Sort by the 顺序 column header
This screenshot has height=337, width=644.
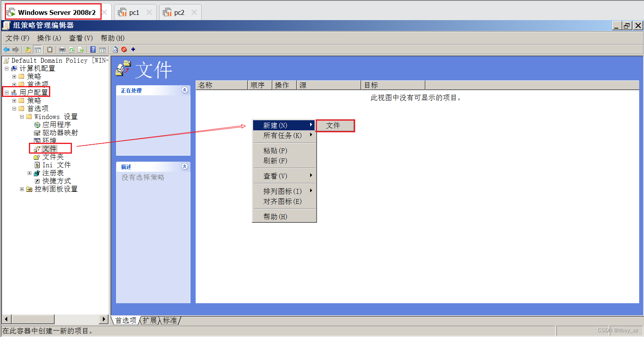click(x=260, y=85)
